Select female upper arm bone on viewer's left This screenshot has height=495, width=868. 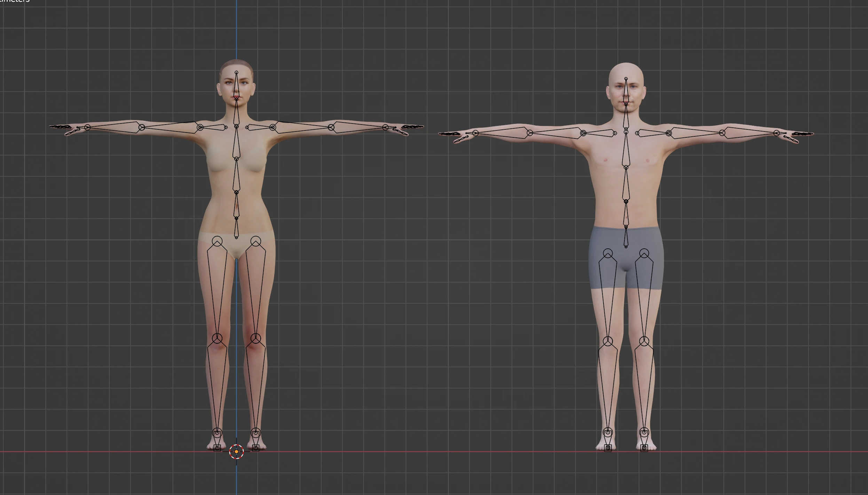(x=171, y=127)
